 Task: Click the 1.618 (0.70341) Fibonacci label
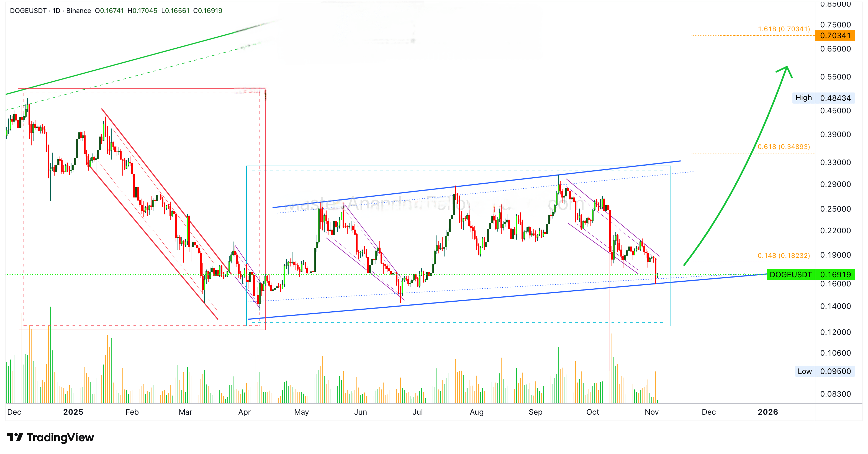tap(784, 29)
